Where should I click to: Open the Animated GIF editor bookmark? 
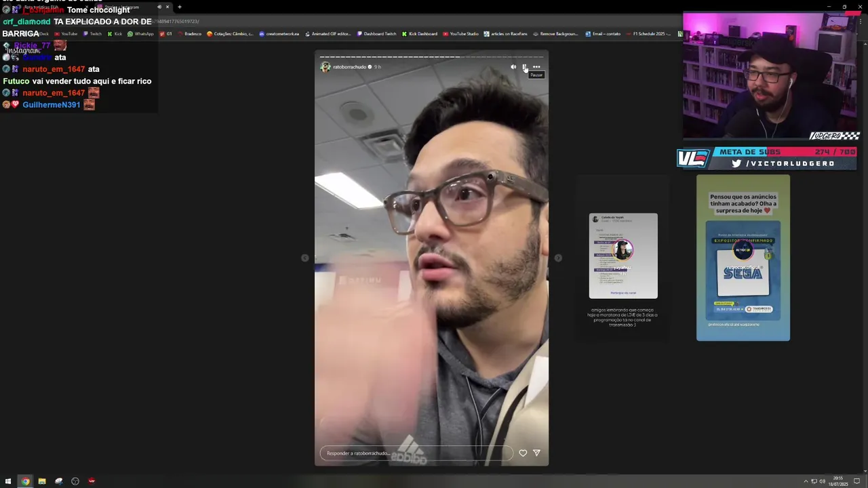pos(328,34)
